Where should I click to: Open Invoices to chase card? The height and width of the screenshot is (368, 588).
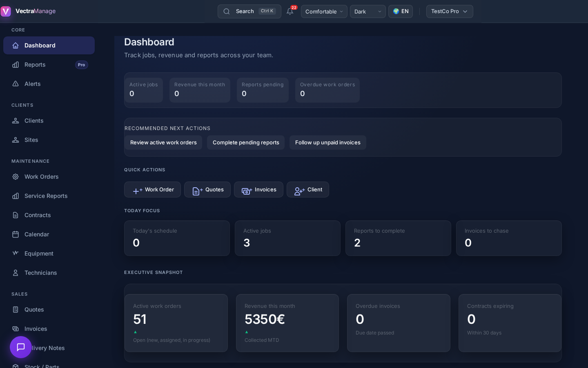[x=509, y=238]
